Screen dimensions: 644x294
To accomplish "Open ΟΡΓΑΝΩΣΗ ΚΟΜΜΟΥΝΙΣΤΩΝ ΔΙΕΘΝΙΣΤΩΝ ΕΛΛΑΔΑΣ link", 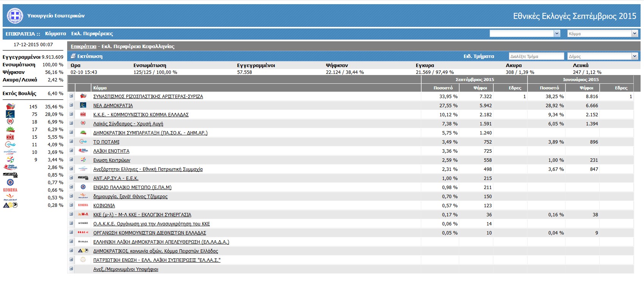I will tap(150, 233).
